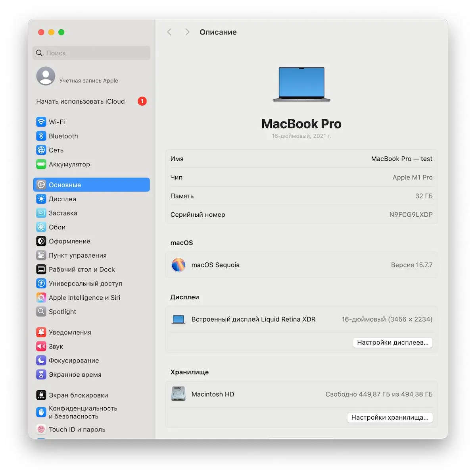Click the Настройки дисплеев… button
Image resolution: width=476 pixels, height=476 pixels.
pyautogui.click(x=393, y=343)
